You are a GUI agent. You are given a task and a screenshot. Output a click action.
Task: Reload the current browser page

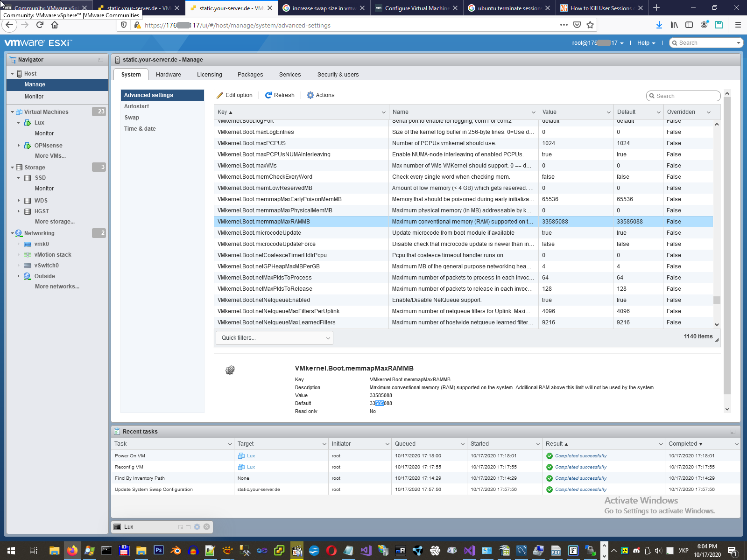tap(40, 25)
